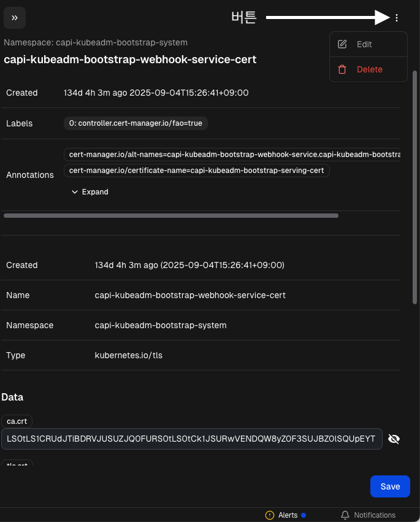Click the ca.crt data input field
The height and width of the screenshot is (522, 420).
point(191,439)
